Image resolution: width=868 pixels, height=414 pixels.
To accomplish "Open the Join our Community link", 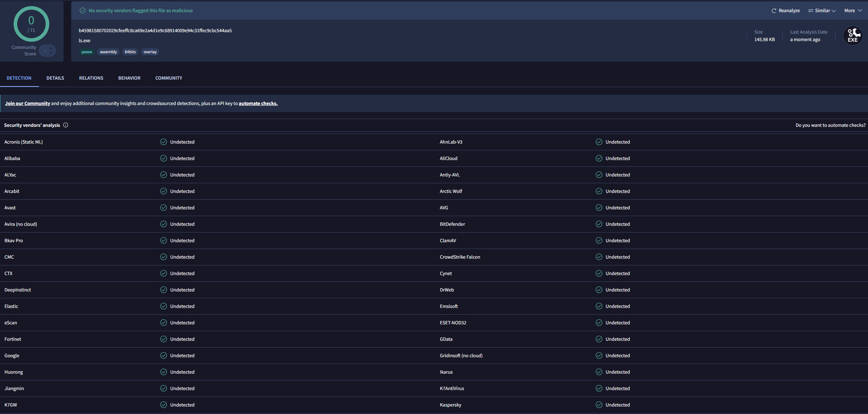I will click(28, 103).
